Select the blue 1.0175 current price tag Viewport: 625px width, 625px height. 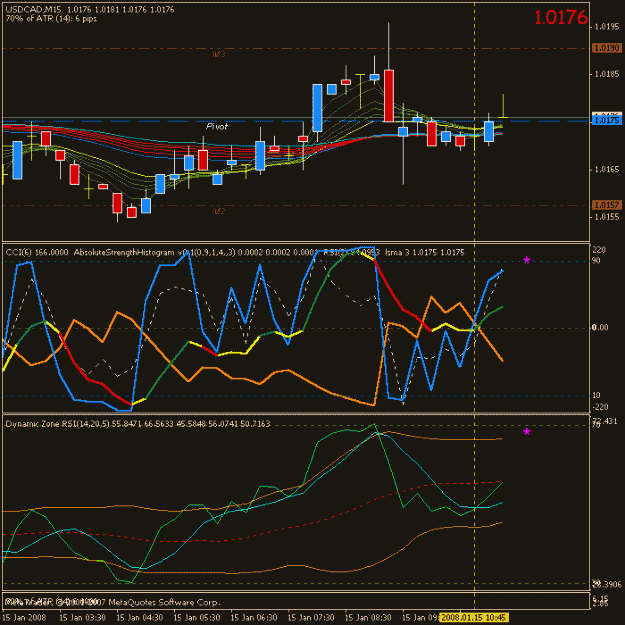[607, 120]
